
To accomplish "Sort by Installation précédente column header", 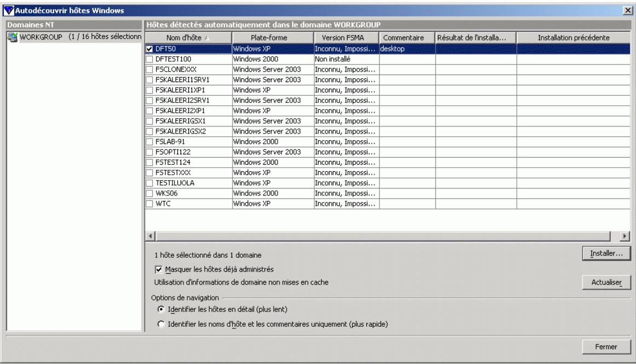I will pos(574,38).
